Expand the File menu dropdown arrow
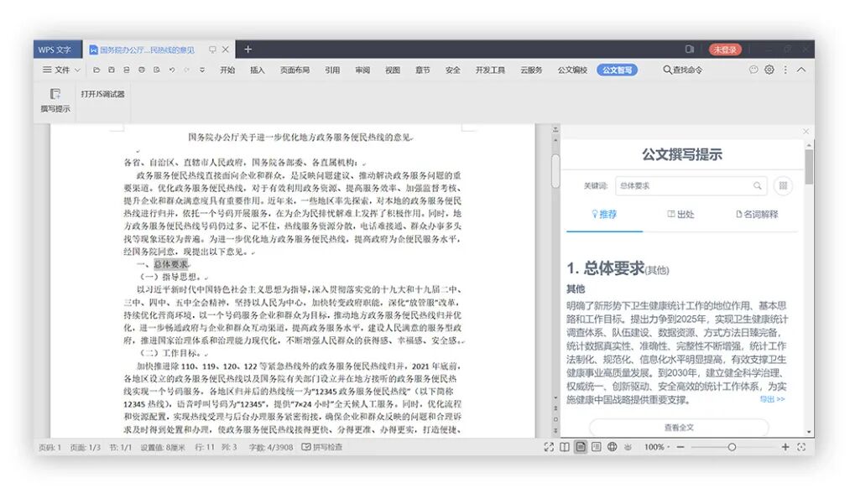 click(x=76, y=70)
